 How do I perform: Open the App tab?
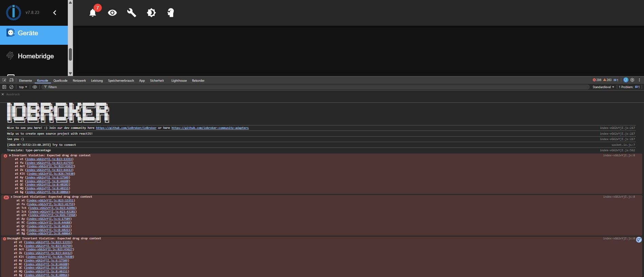142,81
